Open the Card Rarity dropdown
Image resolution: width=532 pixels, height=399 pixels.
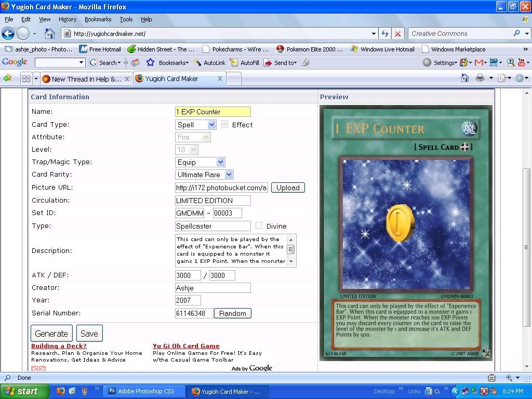205,175
